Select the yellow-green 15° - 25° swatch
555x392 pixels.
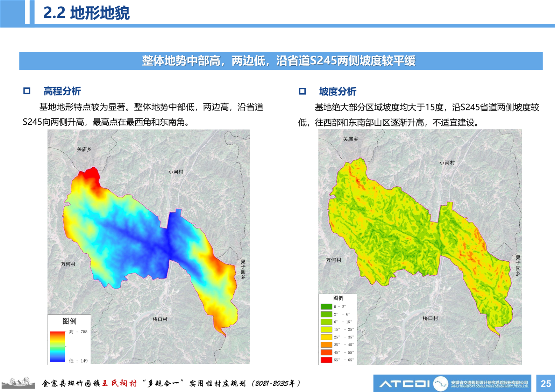click(326, 329)
